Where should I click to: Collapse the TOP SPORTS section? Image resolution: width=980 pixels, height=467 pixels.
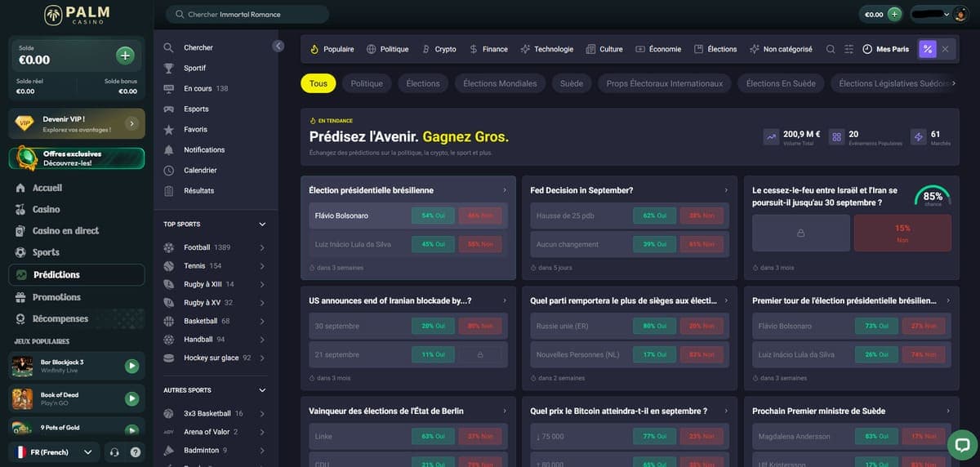click(x=262, y=224)
